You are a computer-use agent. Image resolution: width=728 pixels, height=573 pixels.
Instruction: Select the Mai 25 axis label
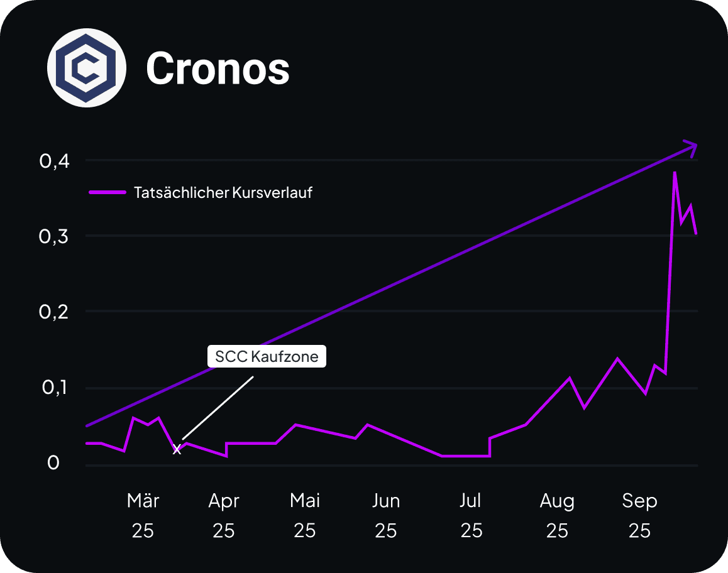pos(305,515)
